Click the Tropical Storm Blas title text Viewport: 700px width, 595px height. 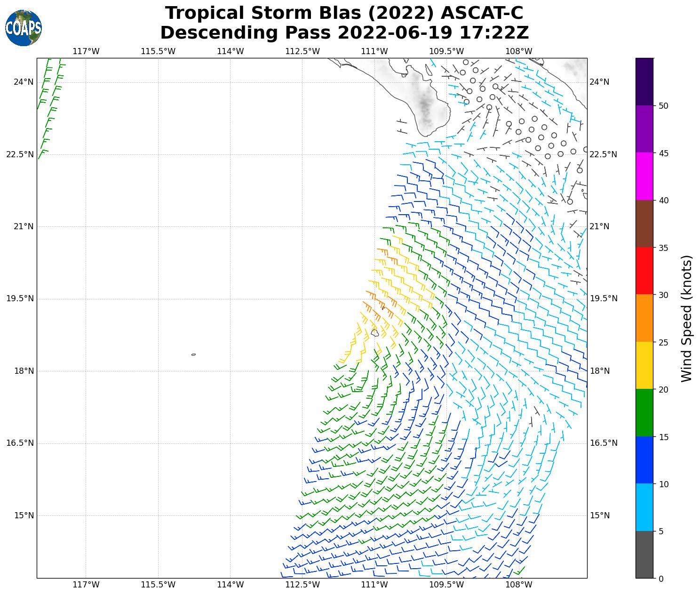344,13
